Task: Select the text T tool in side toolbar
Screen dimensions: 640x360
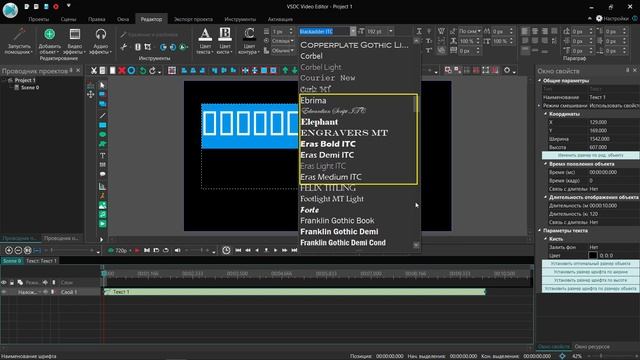Action: (x=102, y=156)
